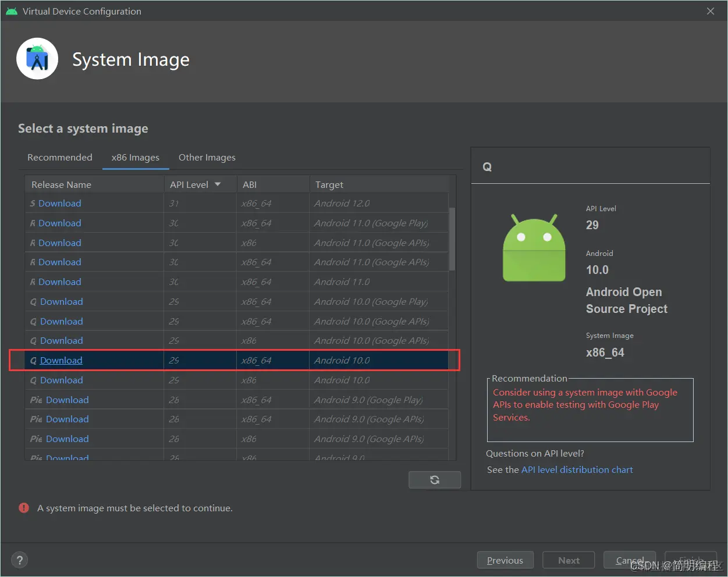Click the 'Questions on API level?' text
This screenshot has height=577, width=728.
point(535,453)
